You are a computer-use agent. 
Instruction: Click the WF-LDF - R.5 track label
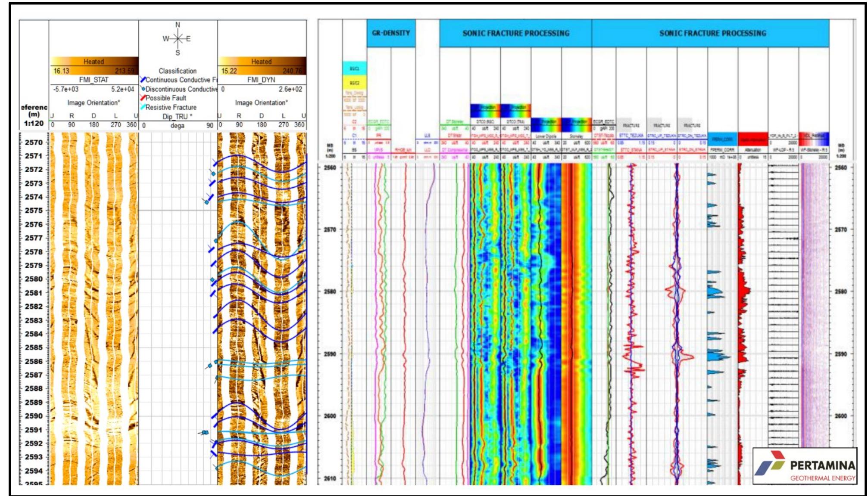click(x=783, y=150)
